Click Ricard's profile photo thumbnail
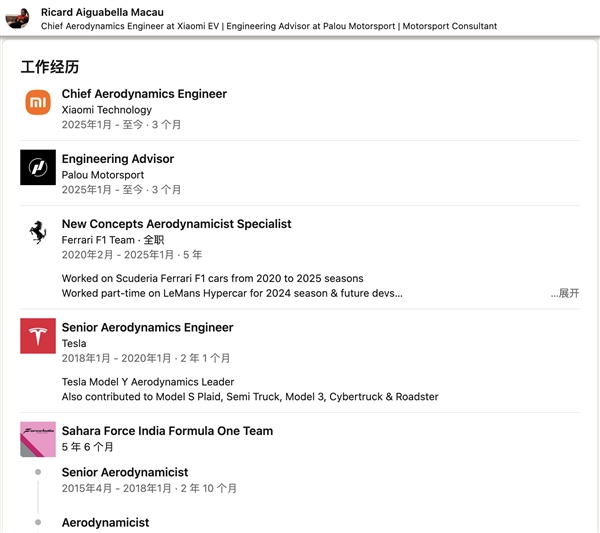The width and height of the screenshot is (600, 533). coord(19,18)
